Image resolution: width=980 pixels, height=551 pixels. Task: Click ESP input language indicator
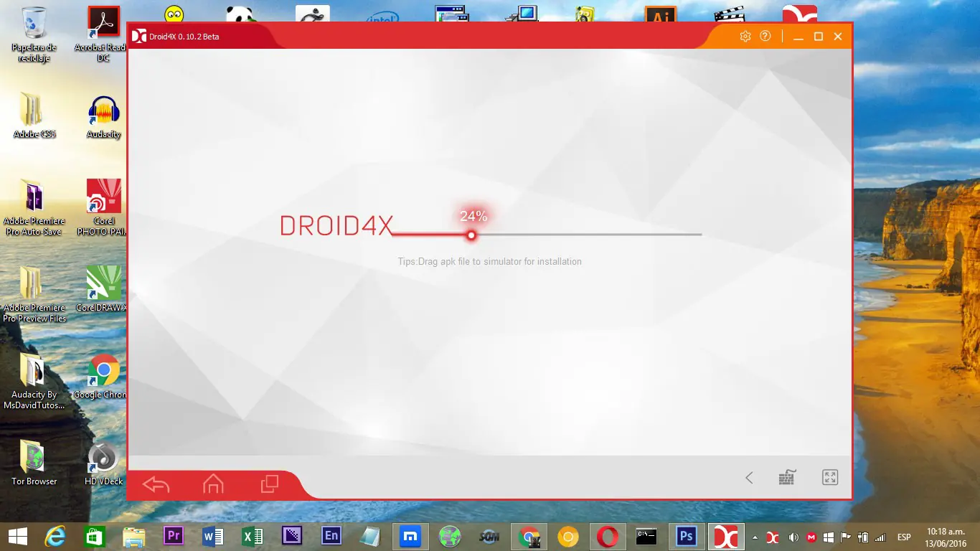[x=904, y=537]
